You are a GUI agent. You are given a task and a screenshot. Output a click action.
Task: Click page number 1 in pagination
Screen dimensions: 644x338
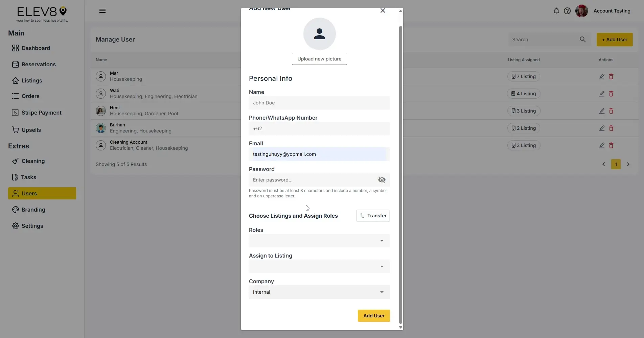(616, 164)
